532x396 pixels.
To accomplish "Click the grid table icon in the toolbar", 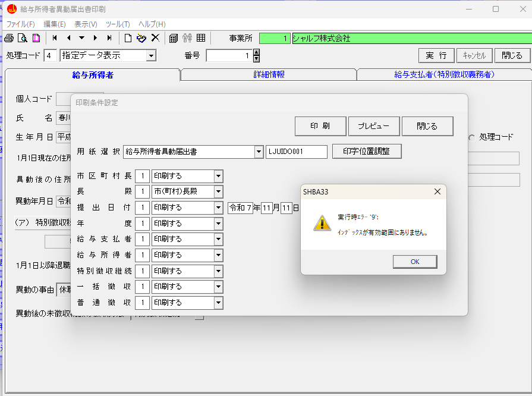I will point(201,38).
